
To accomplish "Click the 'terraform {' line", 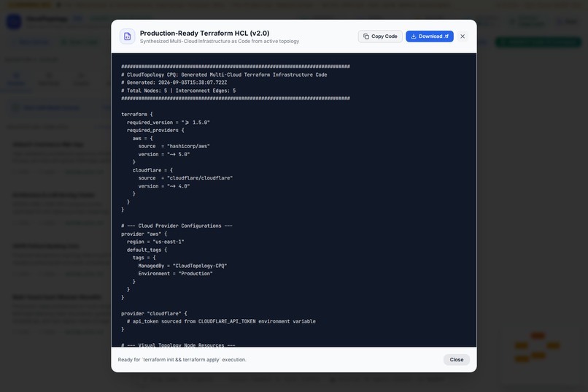I will 137,115.
